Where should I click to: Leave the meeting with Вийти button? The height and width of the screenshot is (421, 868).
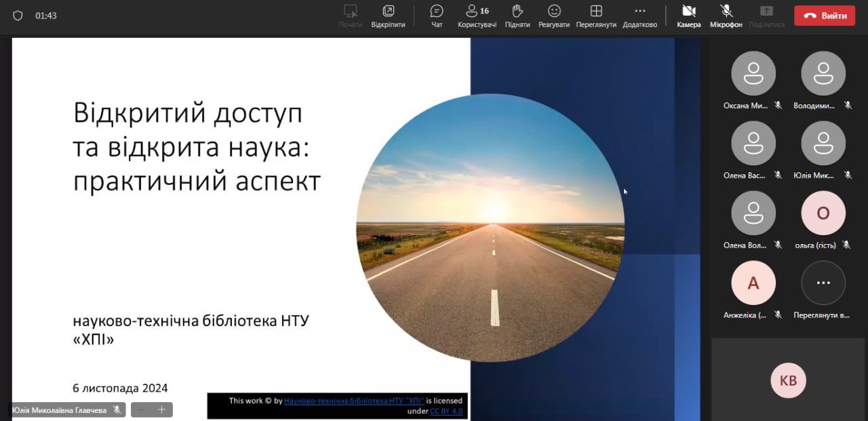[x=825, y=16]
